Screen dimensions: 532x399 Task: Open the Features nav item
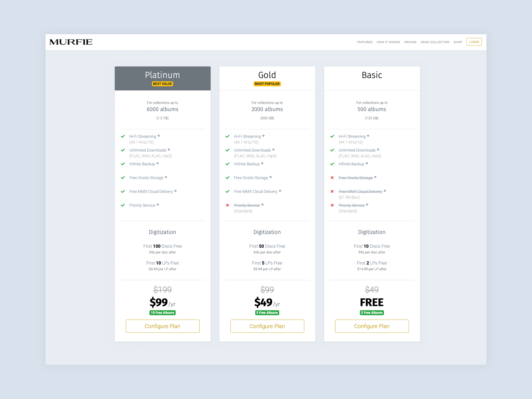click(x=365, y=42)
